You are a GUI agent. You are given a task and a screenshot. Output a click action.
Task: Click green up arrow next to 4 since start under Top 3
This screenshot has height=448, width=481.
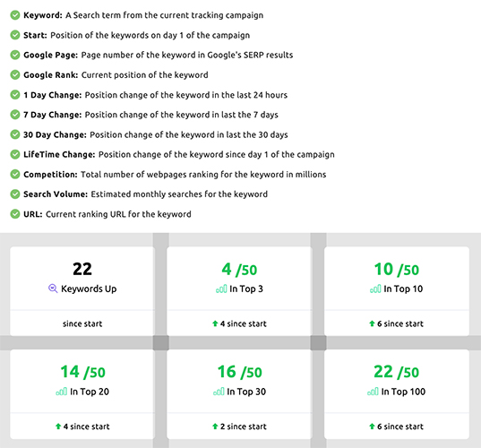click(215, 323)
